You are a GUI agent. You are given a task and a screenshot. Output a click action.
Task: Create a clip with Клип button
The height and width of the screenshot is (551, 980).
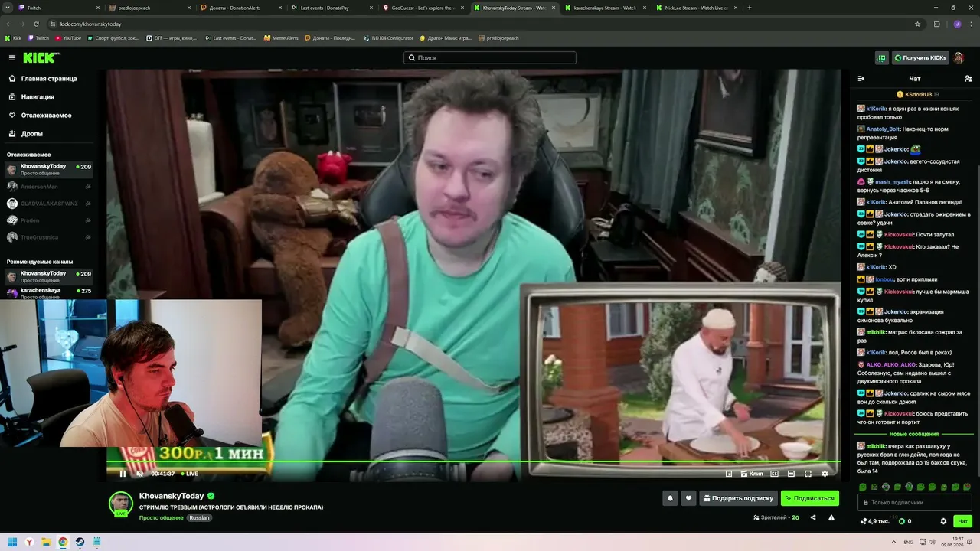point(752,474)
